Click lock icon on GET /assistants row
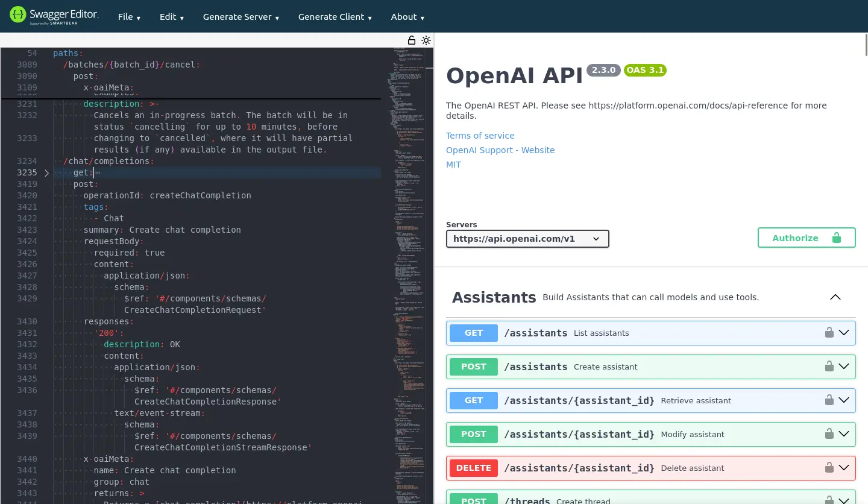The height and width of the screenshot is (504, 868). click(x=829, y=333)
